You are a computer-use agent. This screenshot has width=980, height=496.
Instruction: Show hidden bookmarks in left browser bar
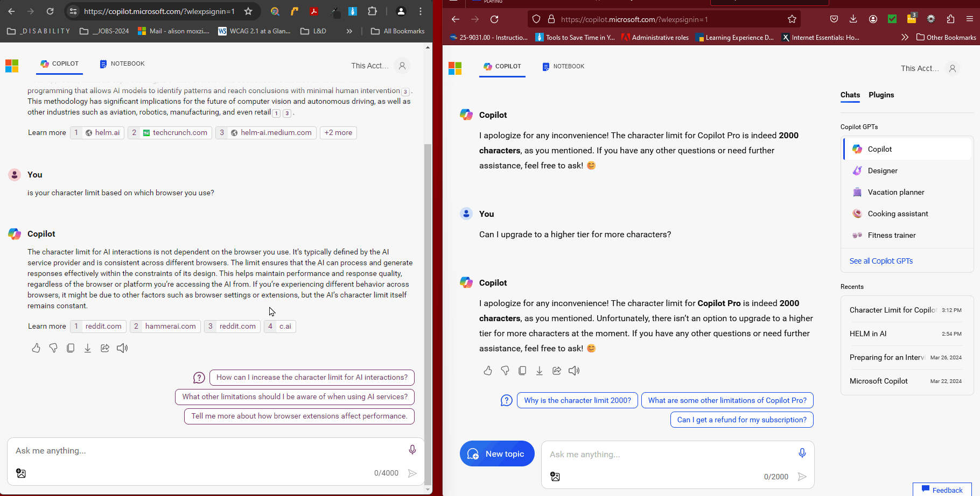[349, 31]
